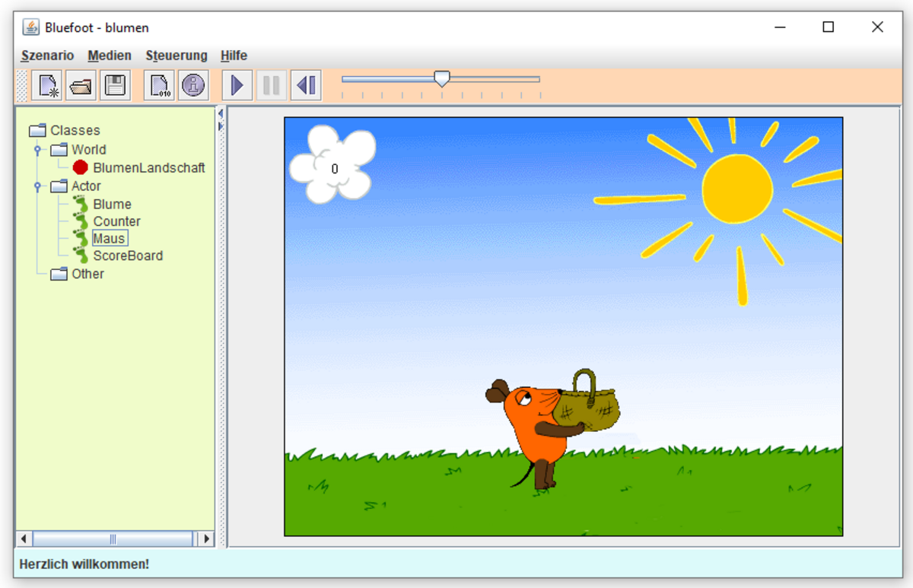Click the cloud counter showing 0
The width and height of the screenshot is (913, 588).
click(333, 164)
